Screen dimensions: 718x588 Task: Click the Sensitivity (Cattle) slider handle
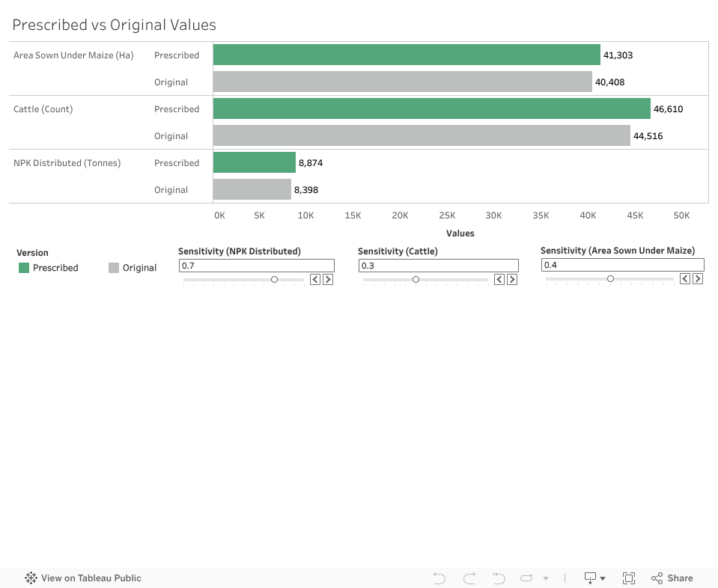[416, 280]
